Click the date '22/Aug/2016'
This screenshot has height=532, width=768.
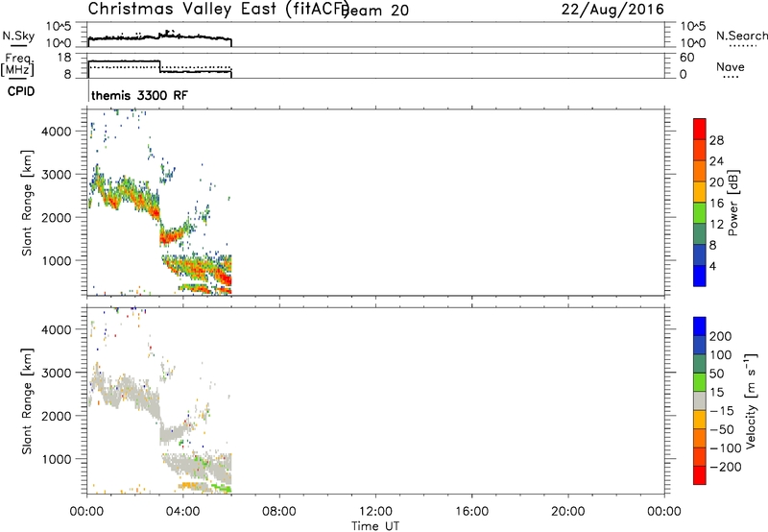tap(612, 10)
